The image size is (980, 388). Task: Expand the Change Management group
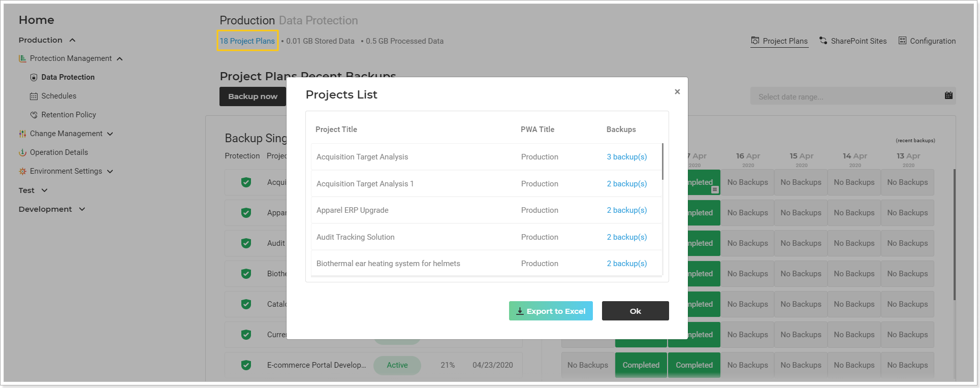point(110,134)
